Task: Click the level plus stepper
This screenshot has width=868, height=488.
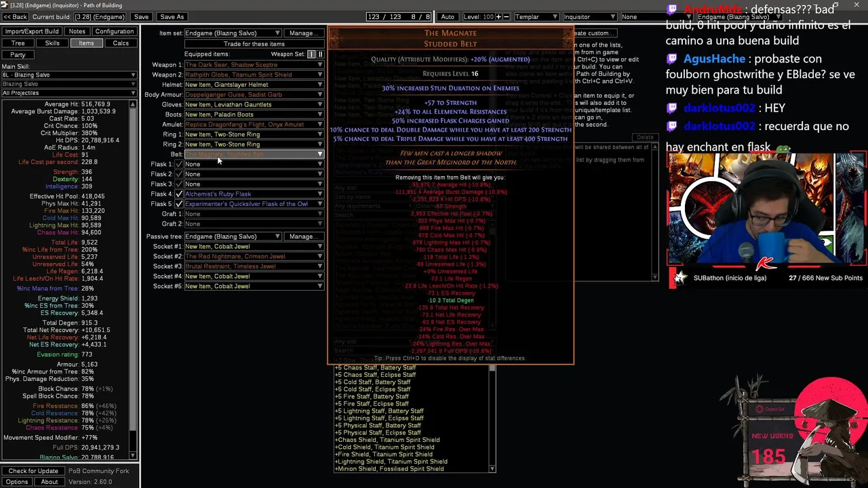Action: coord(498,17)
